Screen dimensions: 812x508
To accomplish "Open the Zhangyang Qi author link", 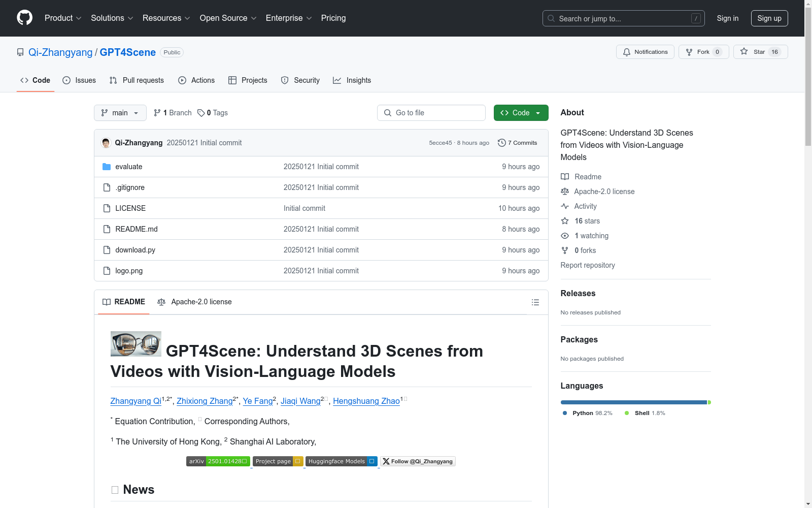I will 136,401.
